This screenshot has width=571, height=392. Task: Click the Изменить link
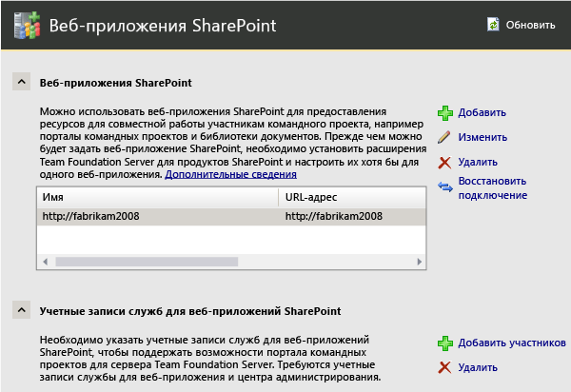(482, 137)
